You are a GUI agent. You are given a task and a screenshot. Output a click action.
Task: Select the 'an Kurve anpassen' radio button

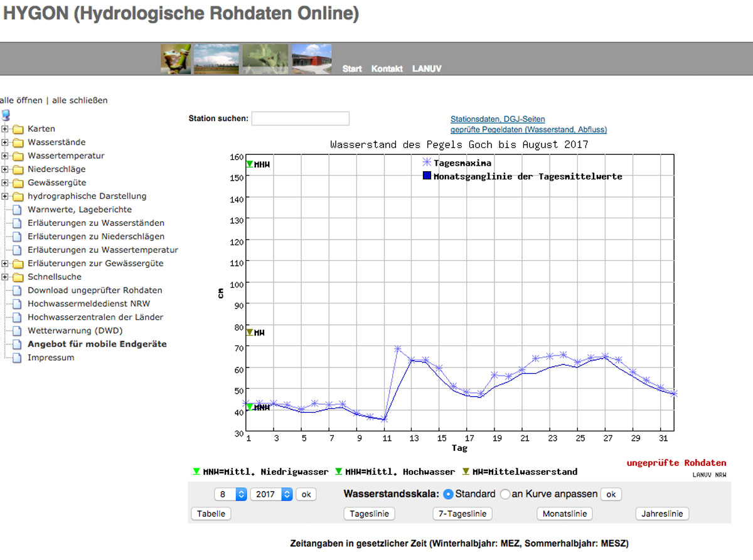(505, 494)
